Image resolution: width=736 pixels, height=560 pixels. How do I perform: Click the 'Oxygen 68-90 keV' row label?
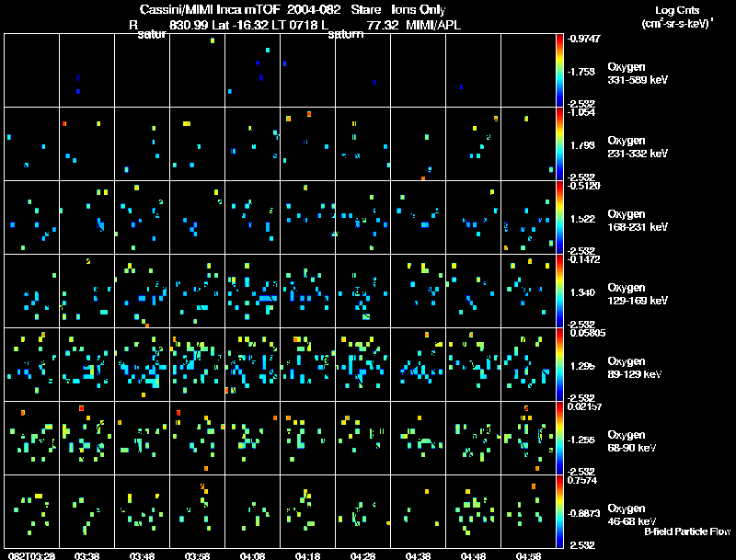[x=632, y=441]
